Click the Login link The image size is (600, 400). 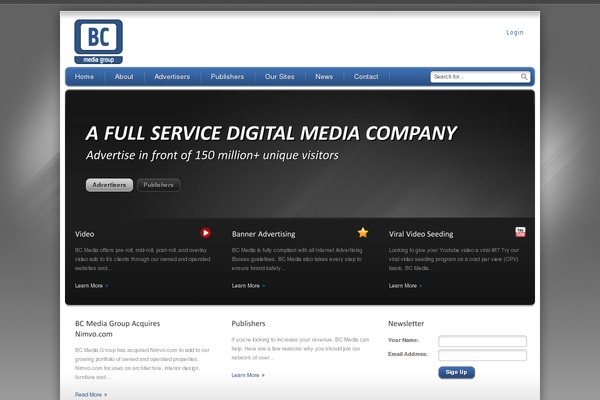(x=515, y=33)
